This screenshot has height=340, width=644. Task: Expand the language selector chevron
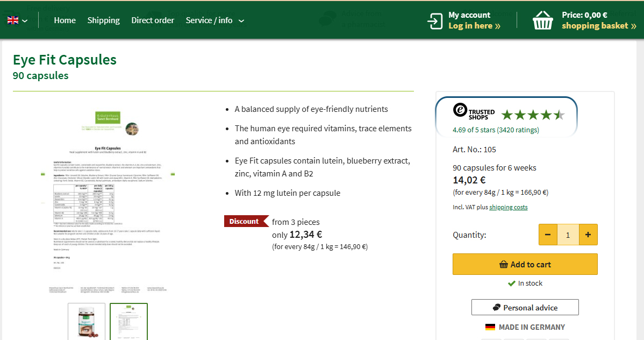tap(25, 21)
